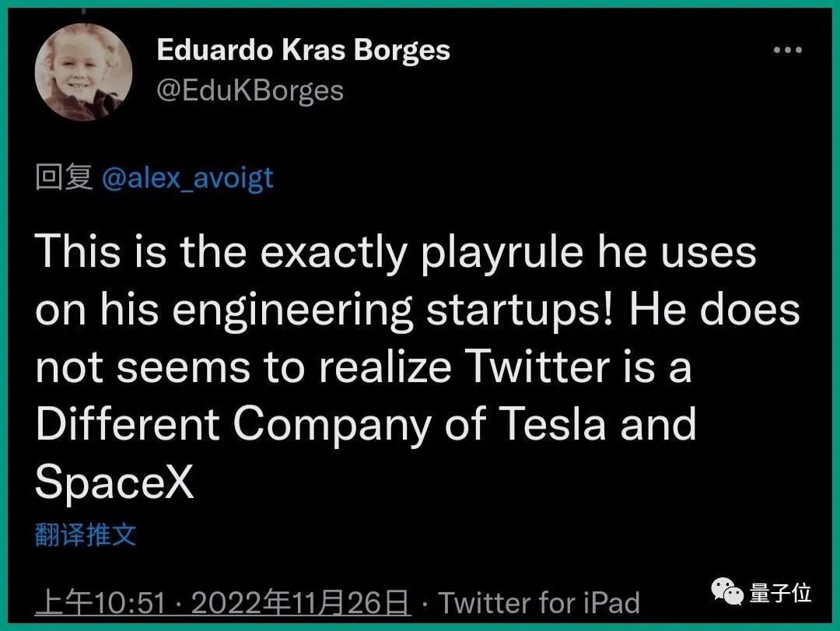
Task: Click the word startups! in the tweet
Action: 520,310
